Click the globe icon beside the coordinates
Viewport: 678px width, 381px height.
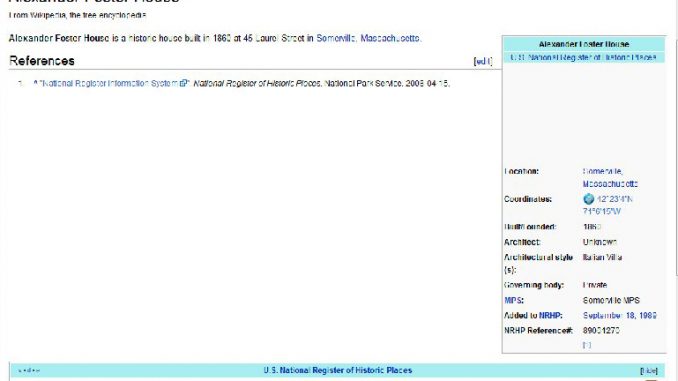click(x=588, y=199)
